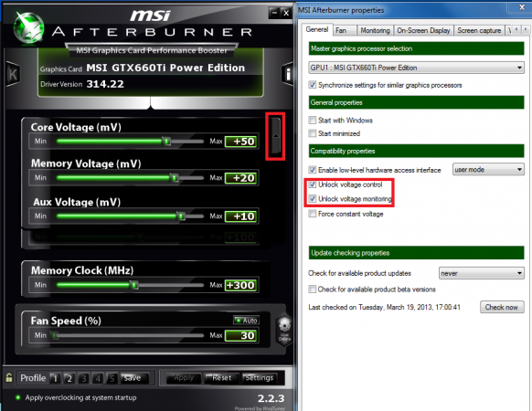Open the master graphics processor GPU1 dropdown

[416, 68]
